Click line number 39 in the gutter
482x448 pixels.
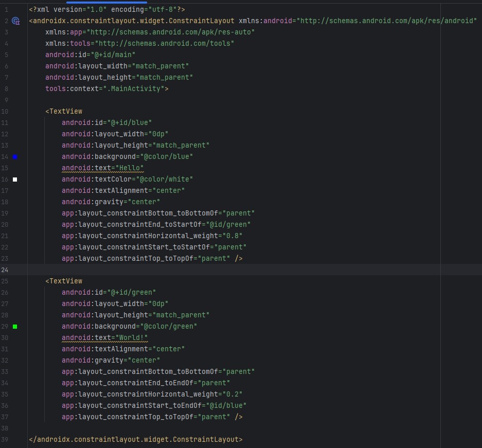(x=5, y=440)
